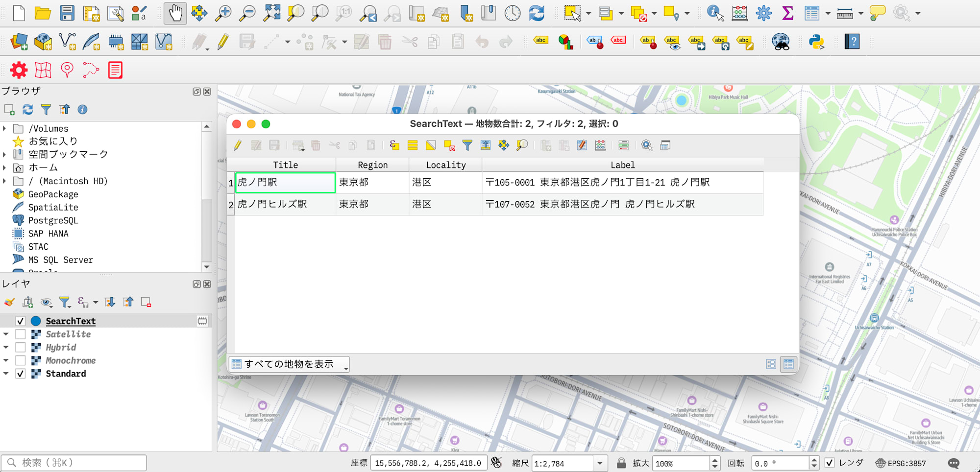Screen dimensions: 980x472
Task: Click the filter icon in attribute table
Action: click(467, 145)
